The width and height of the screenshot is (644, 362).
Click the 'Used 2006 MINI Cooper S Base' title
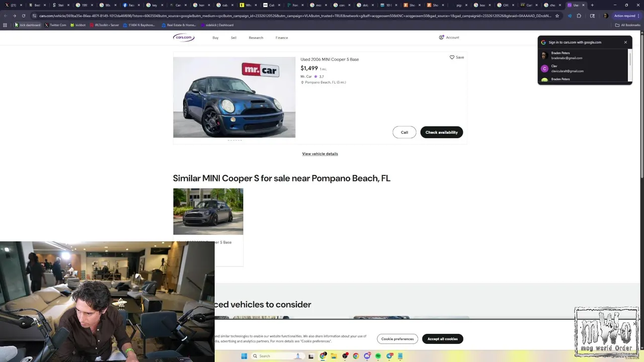(330, 59)
